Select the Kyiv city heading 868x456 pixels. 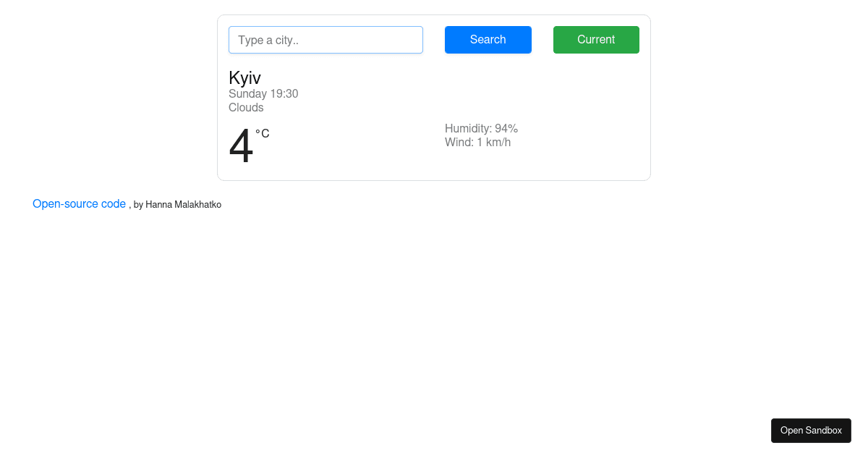point(244,78)
